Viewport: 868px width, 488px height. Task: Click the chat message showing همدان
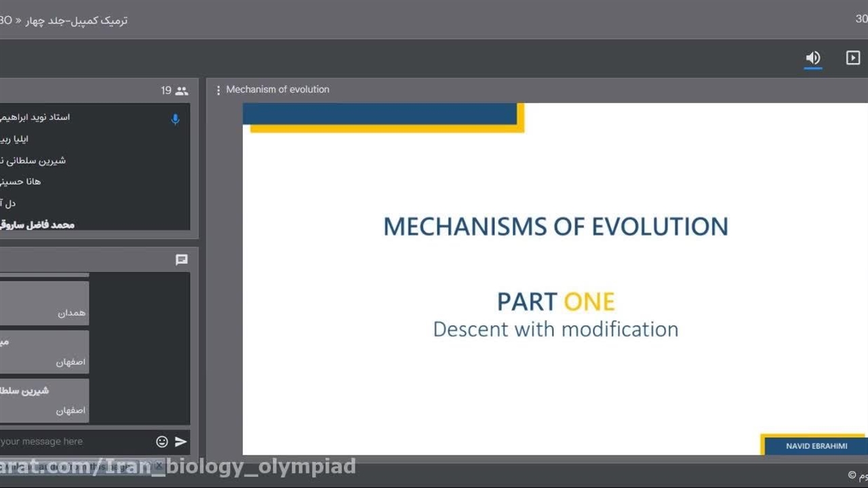[x=44, y=303]
